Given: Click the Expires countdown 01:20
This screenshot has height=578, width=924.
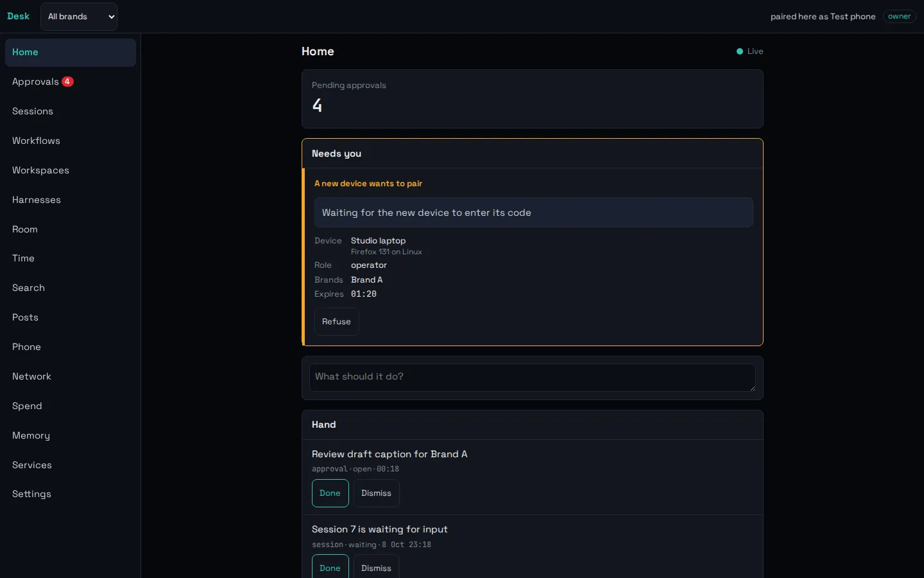Looking at the screenshot, I should [364, 294].
